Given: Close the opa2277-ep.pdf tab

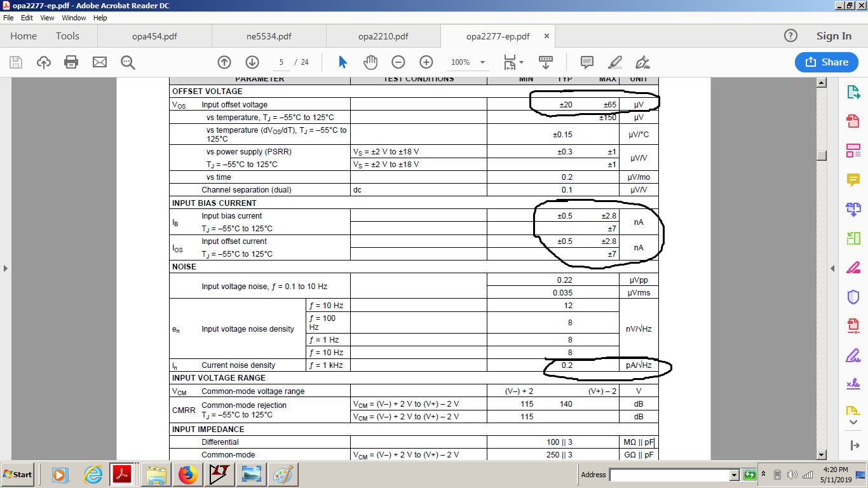Looking at the screenshot, I should [x=546, y=36].
